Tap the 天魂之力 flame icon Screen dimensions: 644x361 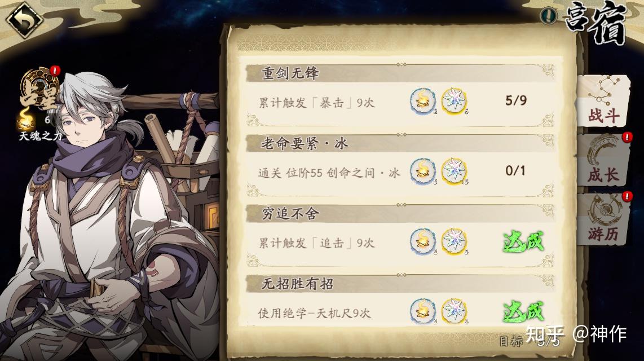tap(27, 120)
